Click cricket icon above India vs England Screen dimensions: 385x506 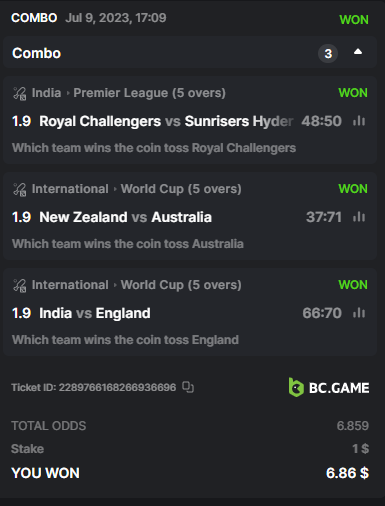click(19, 285)
